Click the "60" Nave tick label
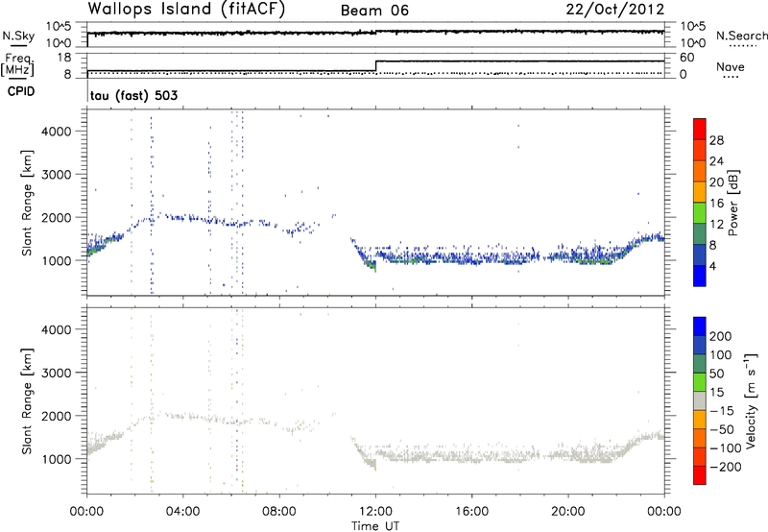This screenshot has height=532, width=768. tap(687, 58)
